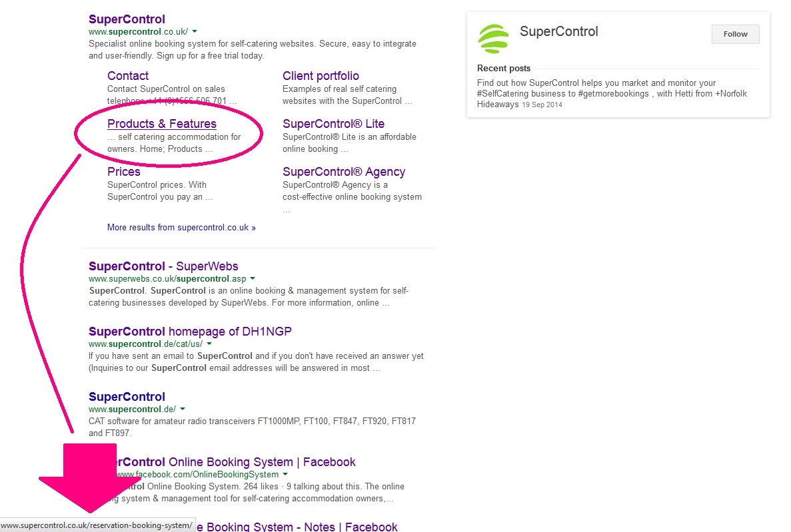Open the top SuperControl search result
Viewport: 791px width, 532px height.
click(127, 19)
